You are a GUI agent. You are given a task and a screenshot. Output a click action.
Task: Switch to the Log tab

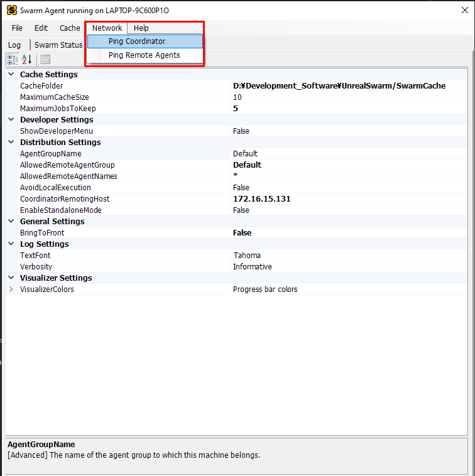[x=14, y=45]
